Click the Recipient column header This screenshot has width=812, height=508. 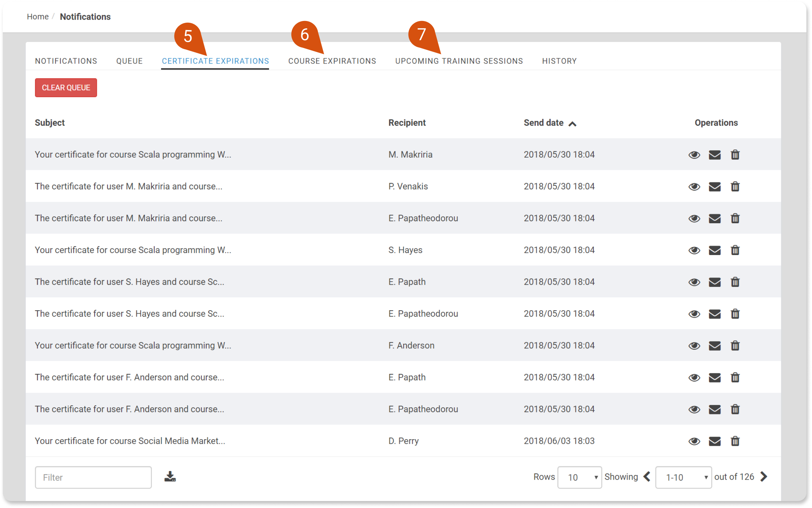click(407, 123)
